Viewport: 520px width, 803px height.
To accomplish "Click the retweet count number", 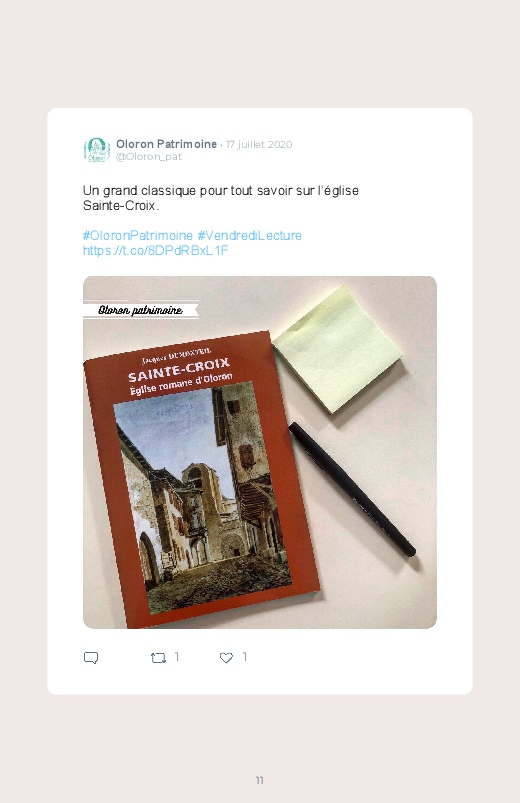I will (x=177, y=657).
